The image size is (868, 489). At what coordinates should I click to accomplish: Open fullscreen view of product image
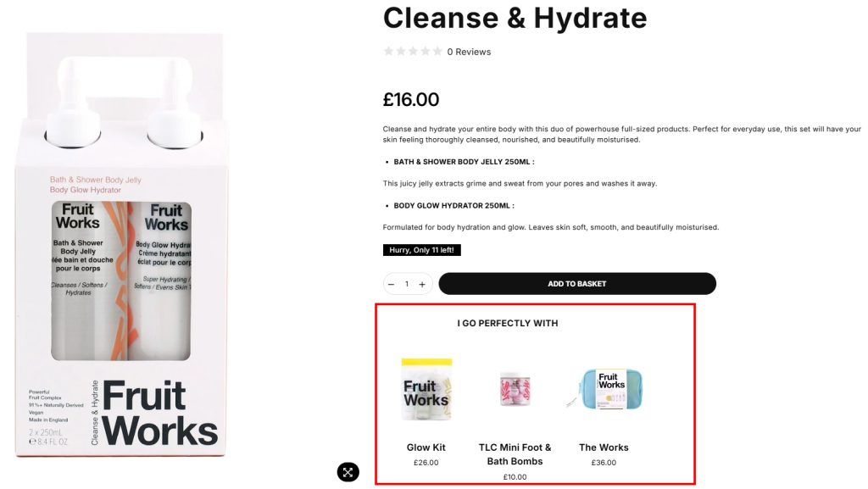[x=348, y=472]
